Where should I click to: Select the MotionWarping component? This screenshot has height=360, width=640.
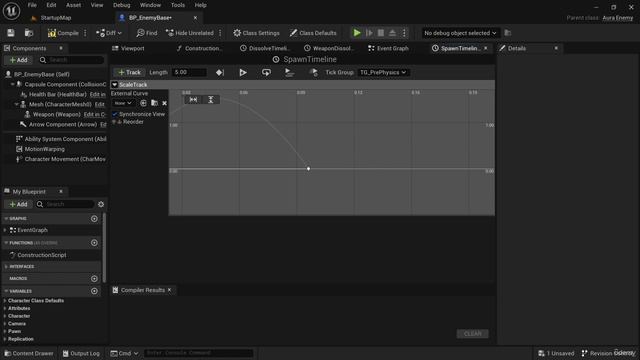pyautogui.click(x=40, y=149)
